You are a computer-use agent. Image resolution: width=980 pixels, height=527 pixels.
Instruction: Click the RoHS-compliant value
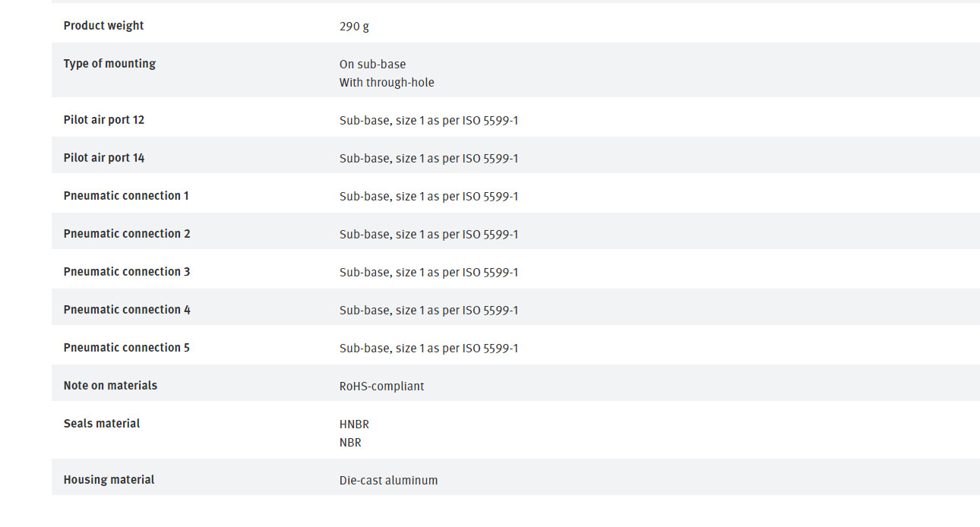pos(381,387)
